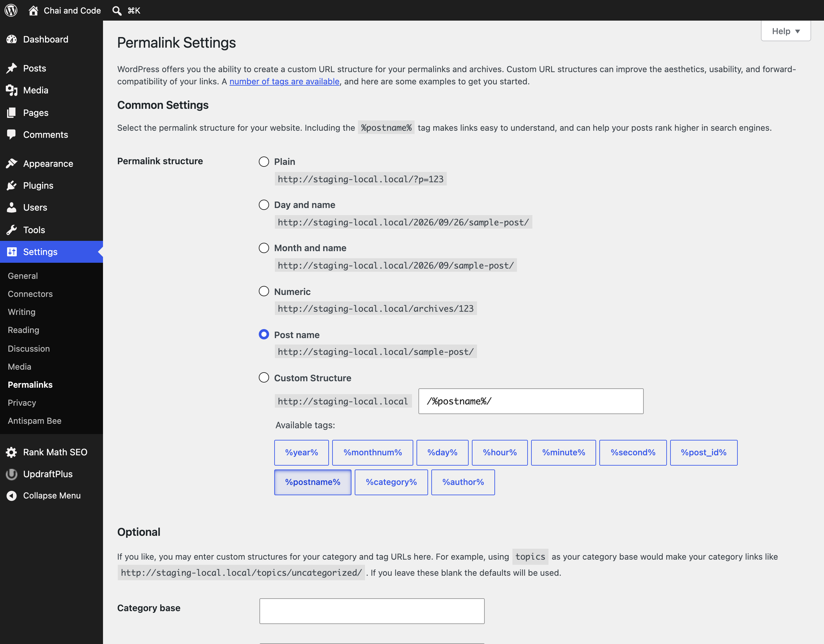
Task: Open Connectors settings submenu item
Action: (30, 294)
